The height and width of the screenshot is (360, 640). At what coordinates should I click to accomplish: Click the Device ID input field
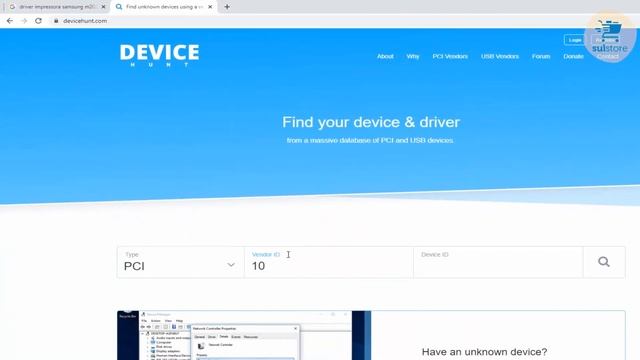click(498, 262)
